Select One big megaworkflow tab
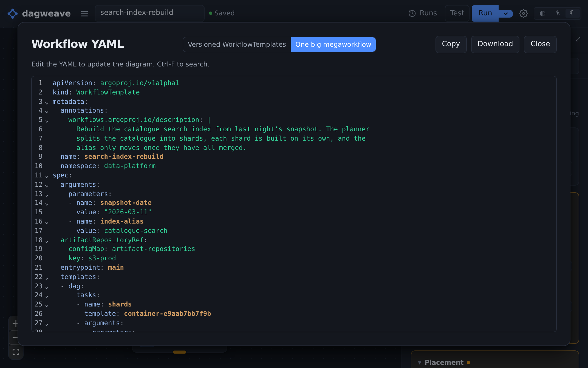This screenshot has width=588, height=368. [333, 44]
